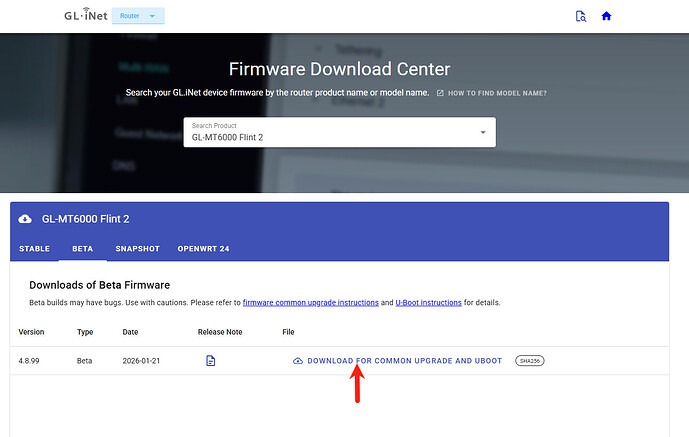The image size is (689, 437).
Task: Click the Version column header
Action: [x=31, y=332]
